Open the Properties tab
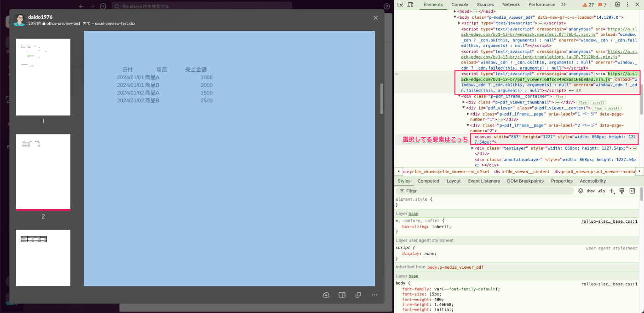 [x=562, y=181]
